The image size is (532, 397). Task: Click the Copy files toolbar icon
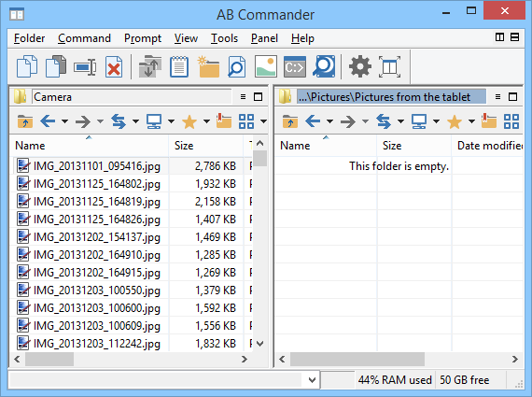(x=27, y=66)
